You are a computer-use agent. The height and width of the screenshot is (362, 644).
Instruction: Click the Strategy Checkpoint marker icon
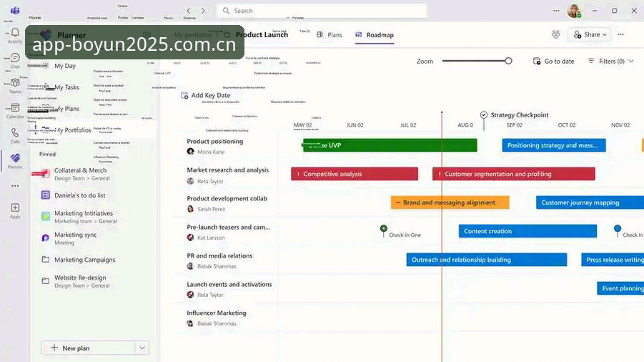pos(484,114)
